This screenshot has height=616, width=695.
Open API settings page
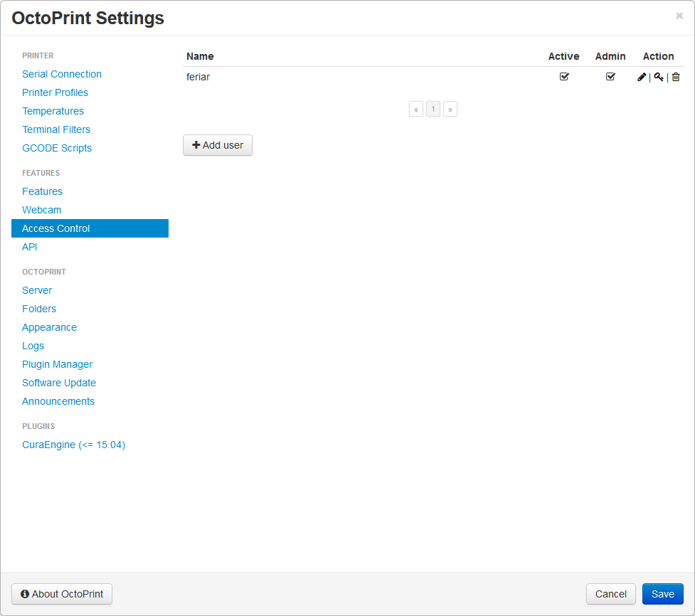[x=30, y=247]
